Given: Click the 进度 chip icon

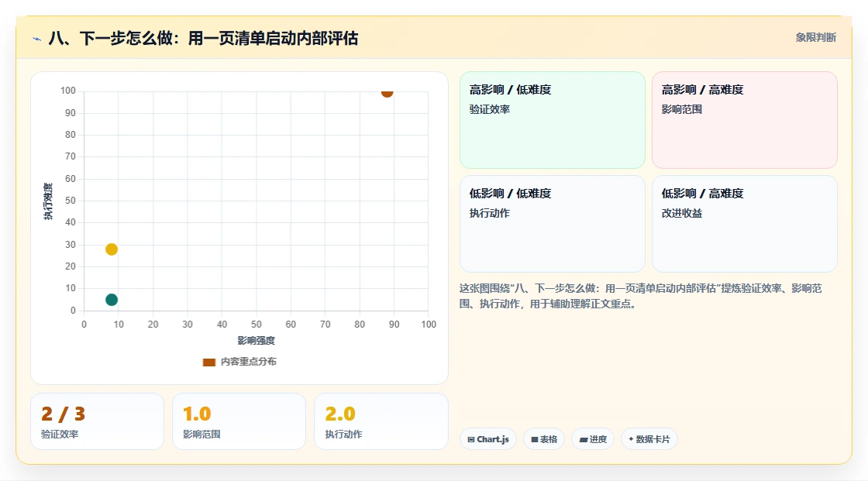Looking at the screenshot, I should pos(584,439).
